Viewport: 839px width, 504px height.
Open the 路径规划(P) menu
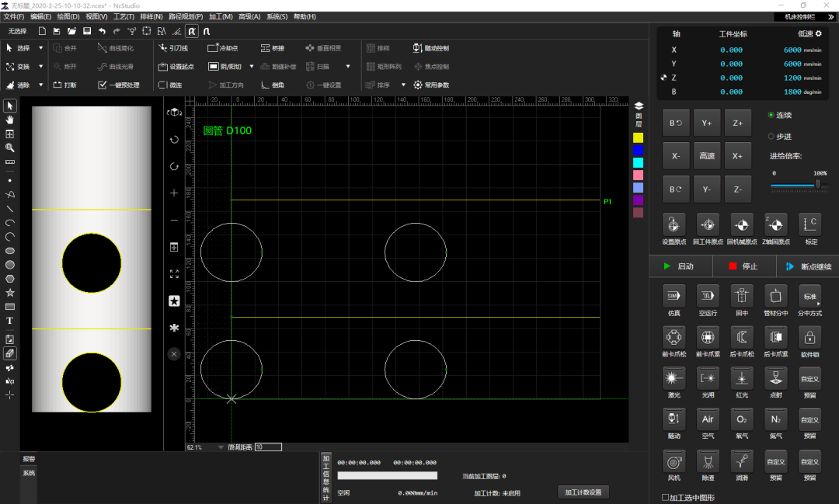(186, 16)
